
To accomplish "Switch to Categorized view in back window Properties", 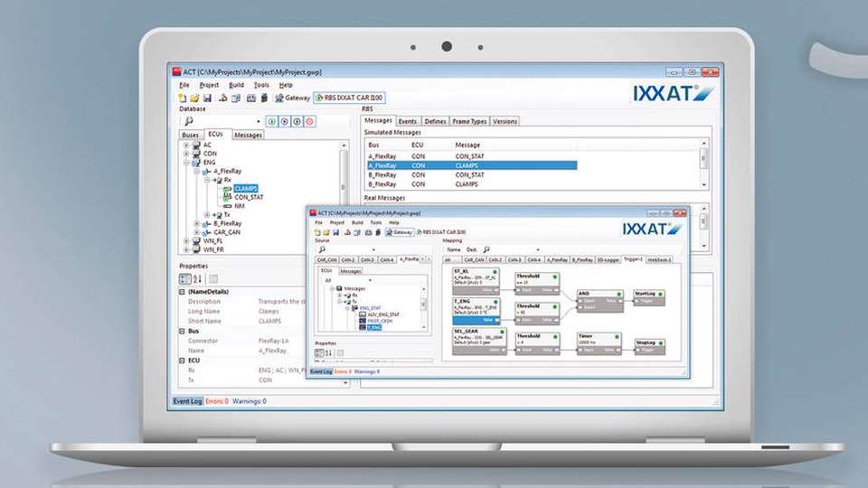I will (184, 279).
